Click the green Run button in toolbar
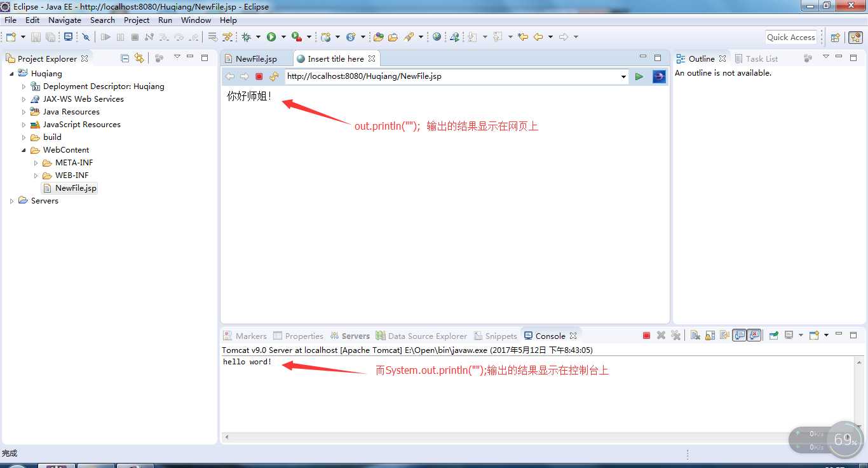The image size is (868, 468). pos(271,37)
